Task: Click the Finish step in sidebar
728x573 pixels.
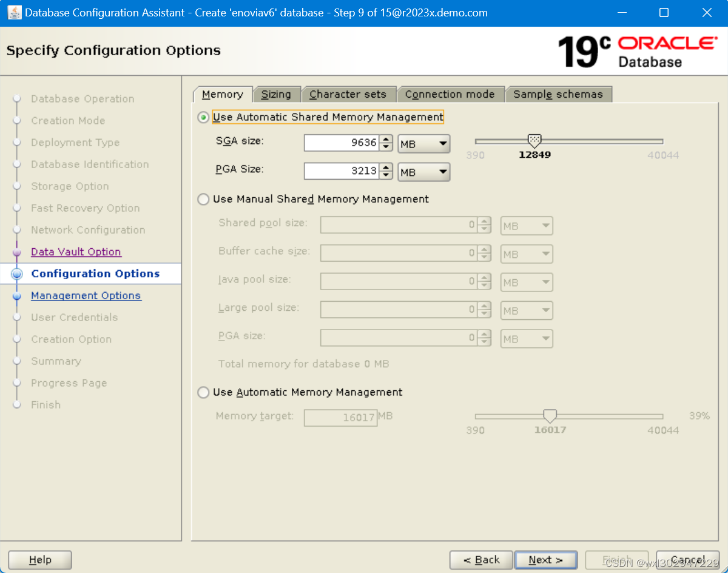Action: [x=45, y=405]
